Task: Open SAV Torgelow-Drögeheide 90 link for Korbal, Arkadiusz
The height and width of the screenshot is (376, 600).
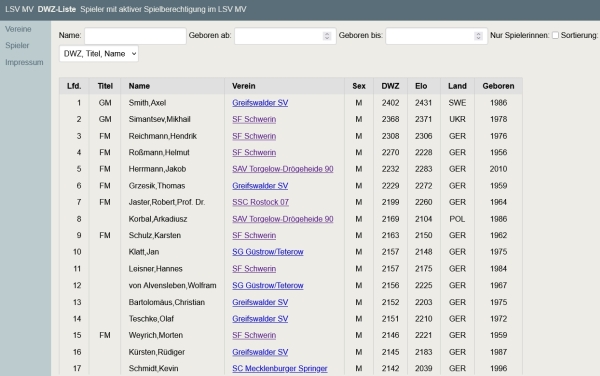Action: point(282,219)
